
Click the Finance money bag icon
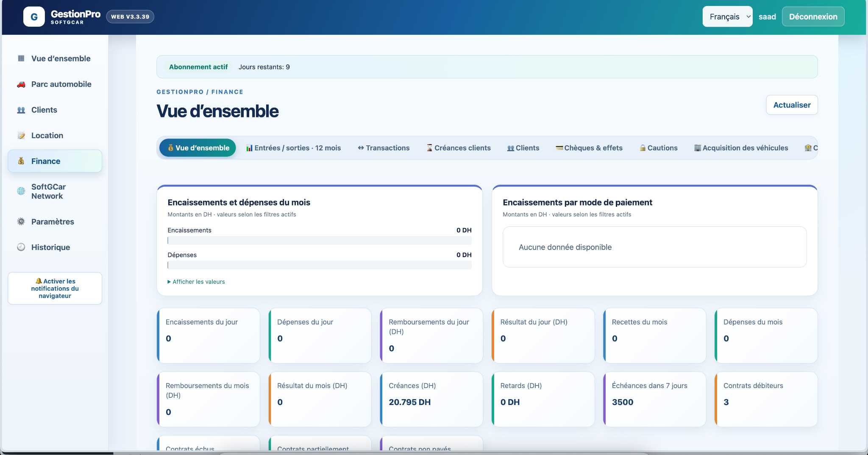tap(21, 161)
